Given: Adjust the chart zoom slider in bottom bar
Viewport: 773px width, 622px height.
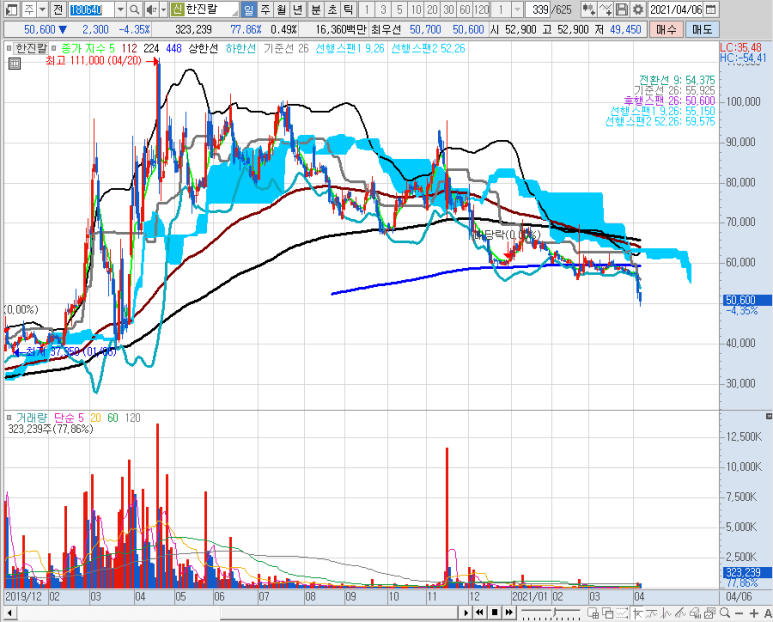Looking at the screenshot, I should (x=552, y=613).
